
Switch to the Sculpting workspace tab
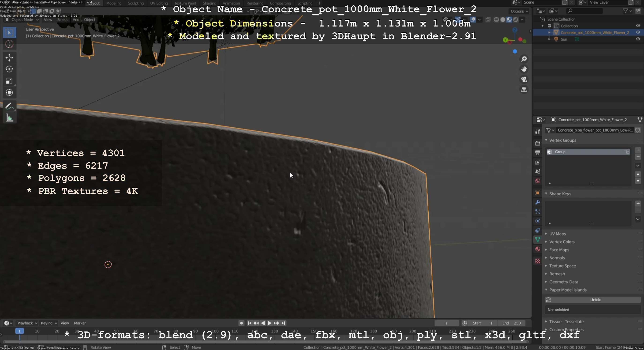tap(136, 3)
